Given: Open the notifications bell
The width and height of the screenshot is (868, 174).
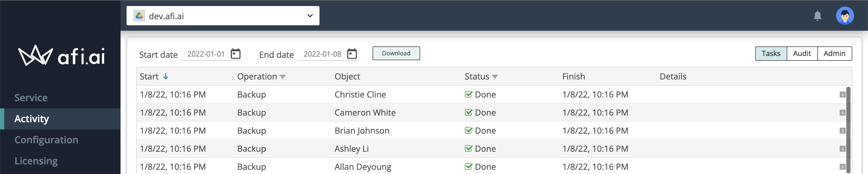Looking at the screenshot, I should click(817, 16).
